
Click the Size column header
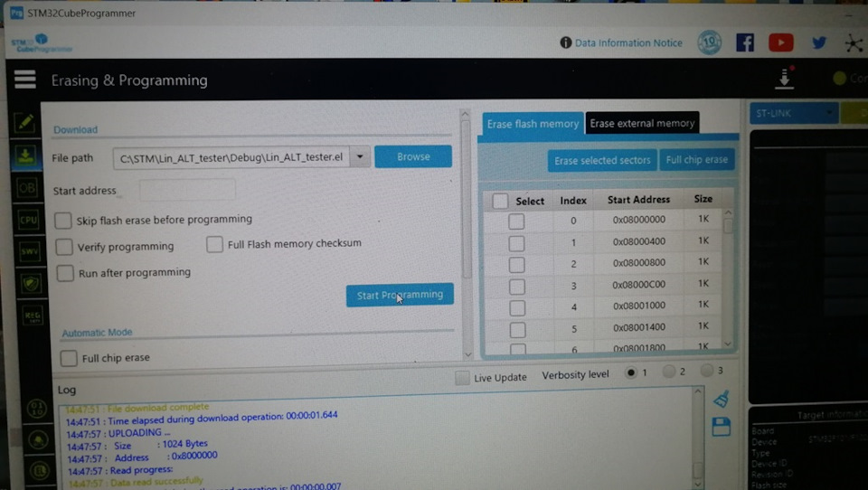click(x=703, y=199)
